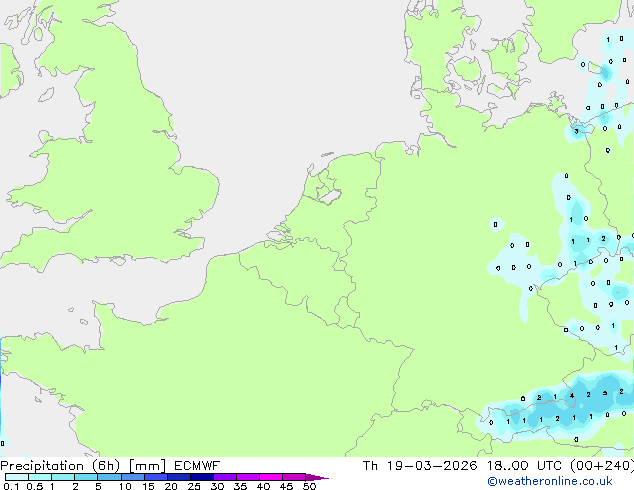Image resolution: width=634 pixels, height=490 pixels.
Task: Click the "0.1" legend scale label
Action: tap(11, 486)
